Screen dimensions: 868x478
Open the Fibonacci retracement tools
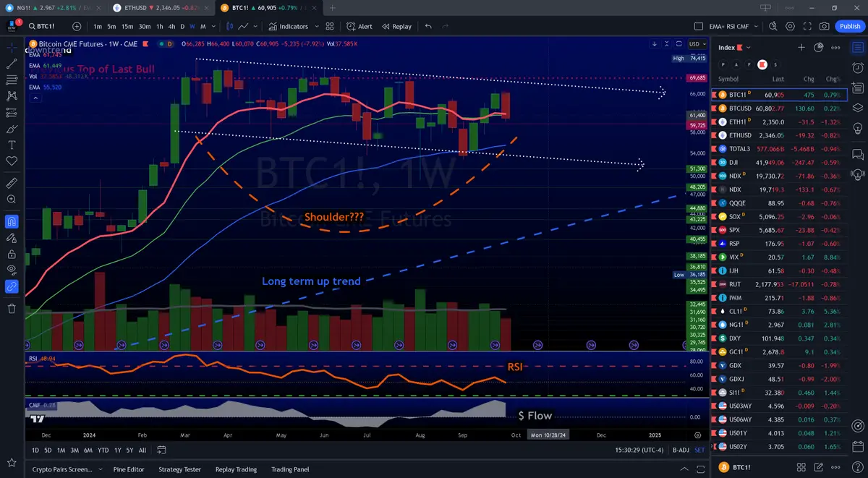tap(12, 80)
